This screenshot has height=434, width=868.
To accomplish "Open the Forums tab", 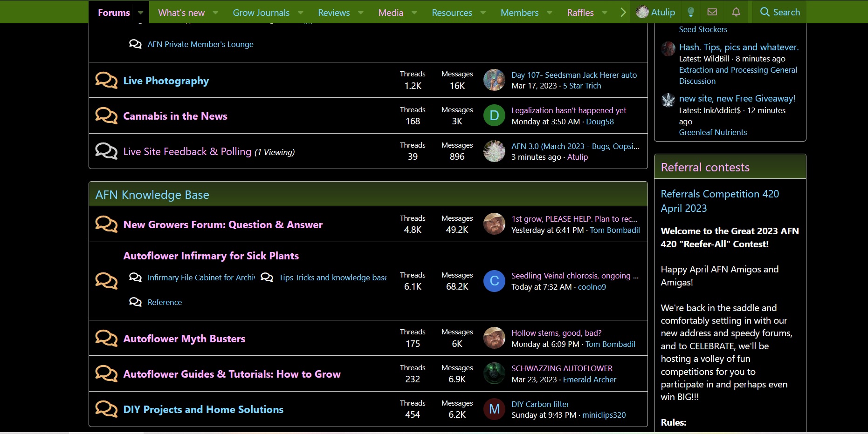I will [x=114, y=13].
